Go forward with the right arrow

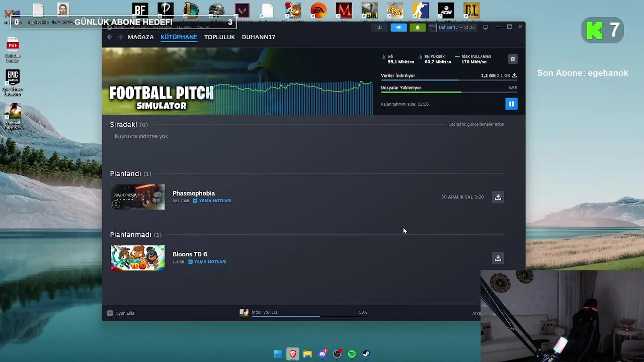click(x=120, y=37)
